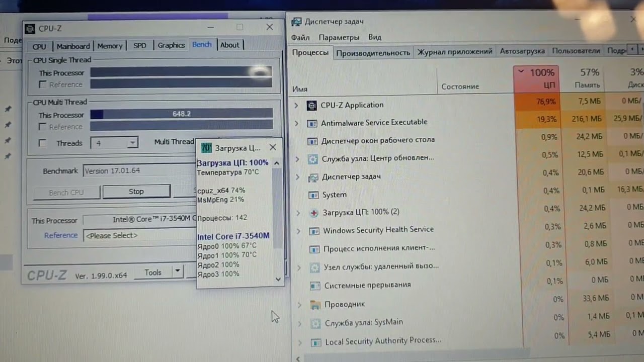Click Antimalware Service Executable process icon
The width and height of the screenshot is (644, 362).
312,123
